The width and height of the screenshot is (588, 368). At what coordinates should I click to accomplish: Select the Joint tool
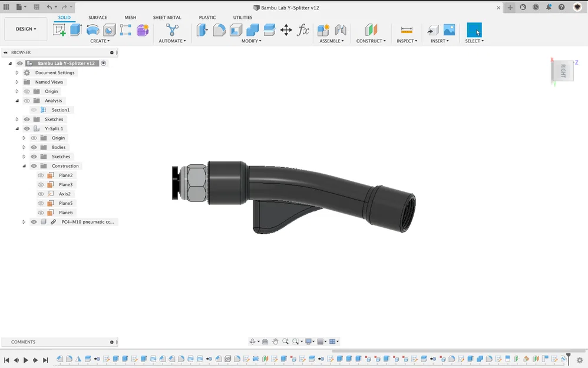(x=340, y=30)
